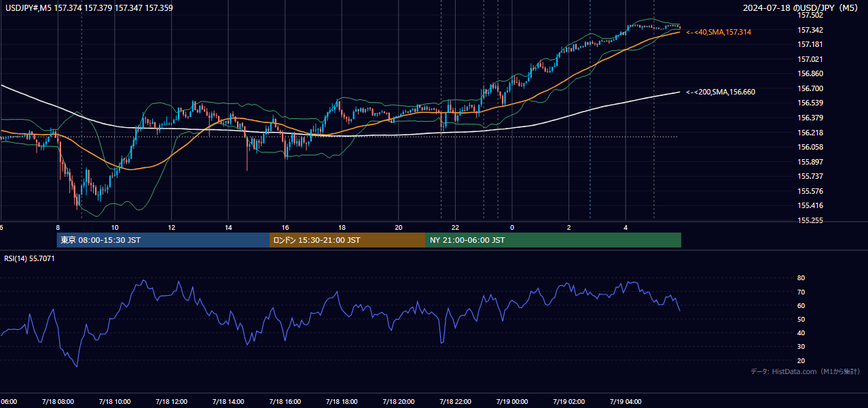Click the RSI scale level 40

click(801, 333)
